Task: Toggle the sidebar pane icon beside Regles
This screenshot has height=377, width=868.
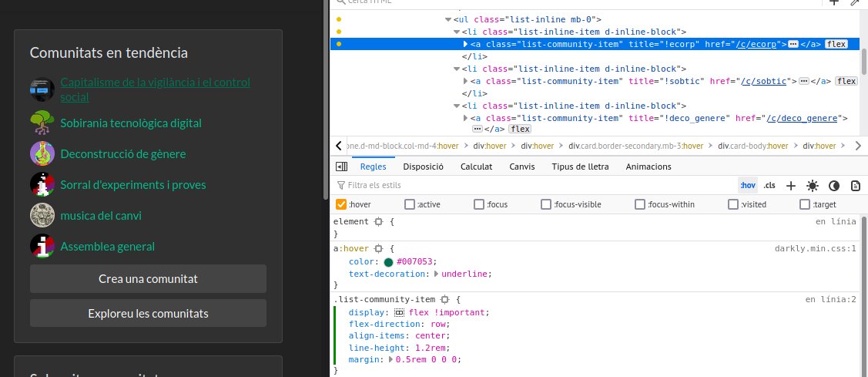Action: pyautogui.click(x=341, y=167)
